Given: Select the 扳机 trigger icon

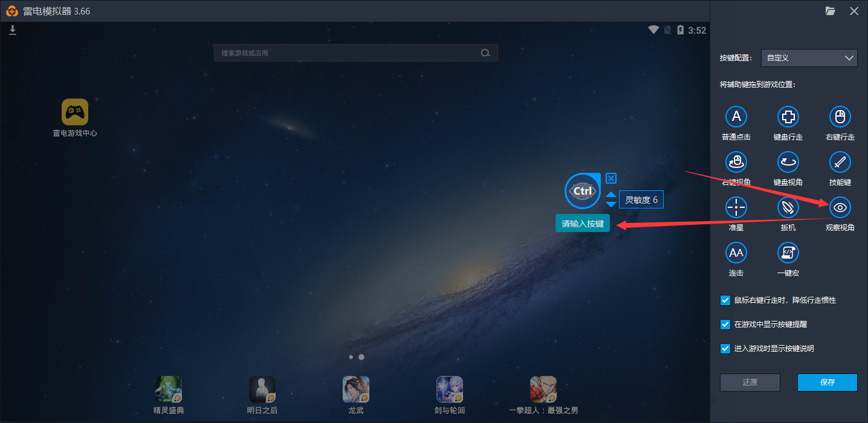Looking at the screenshot, I should 788,207.
